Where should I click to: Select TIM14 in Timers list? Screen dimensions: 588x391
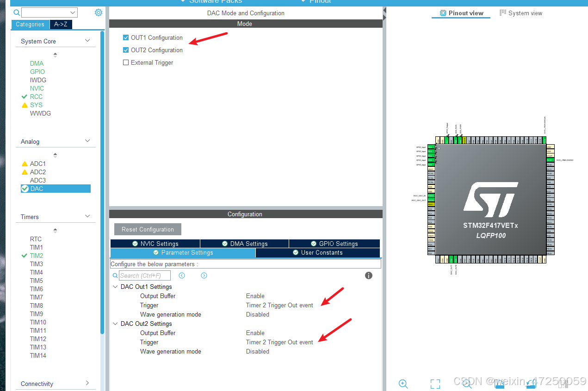pyautogui.click(x=38, y=355)
